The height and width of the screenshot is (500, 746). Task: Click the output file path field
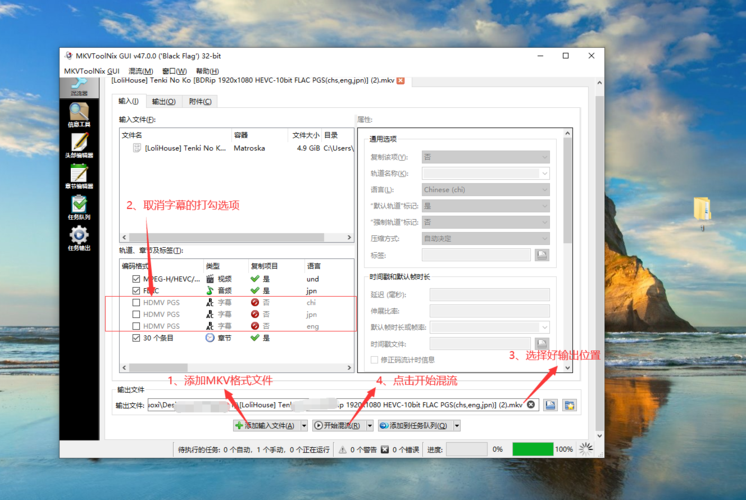(x=343, y=405)
